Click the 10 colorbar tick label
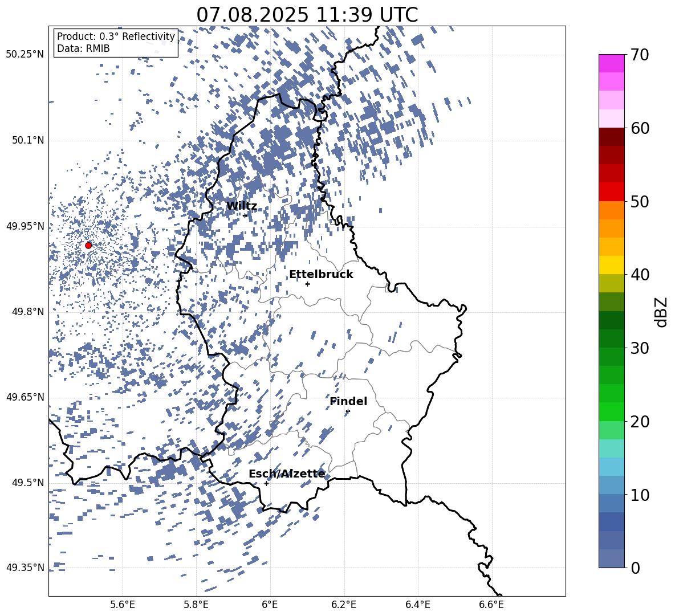Image resolution: width=675 pixels, height=616 pixels. coord(640,495)
